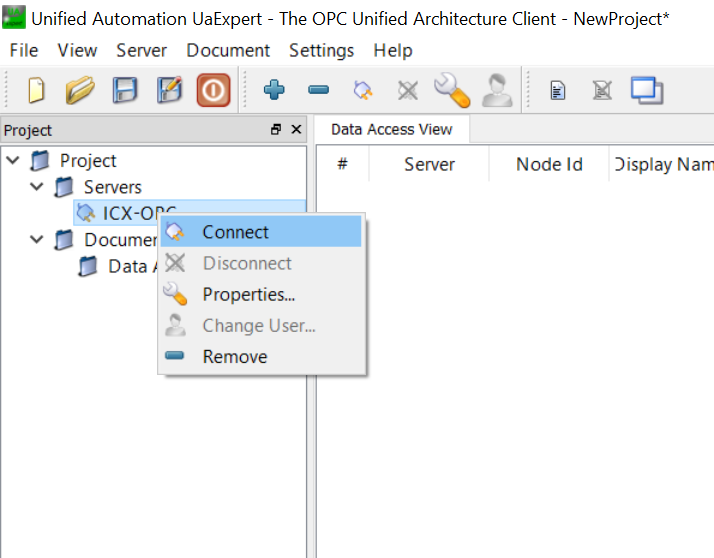Screen dimensions: 714x558
Task: Remove server using the minus icon
Action: pyautogui.click(x=318, y=91)
